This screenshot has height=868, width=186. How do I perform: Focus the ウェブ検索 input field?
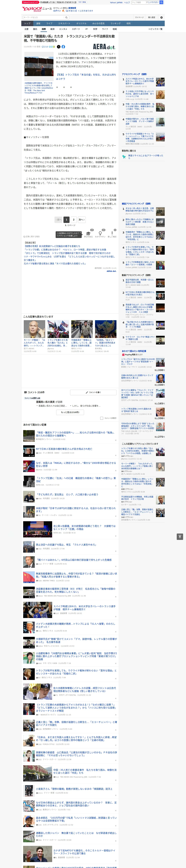(x=139, y=2)
